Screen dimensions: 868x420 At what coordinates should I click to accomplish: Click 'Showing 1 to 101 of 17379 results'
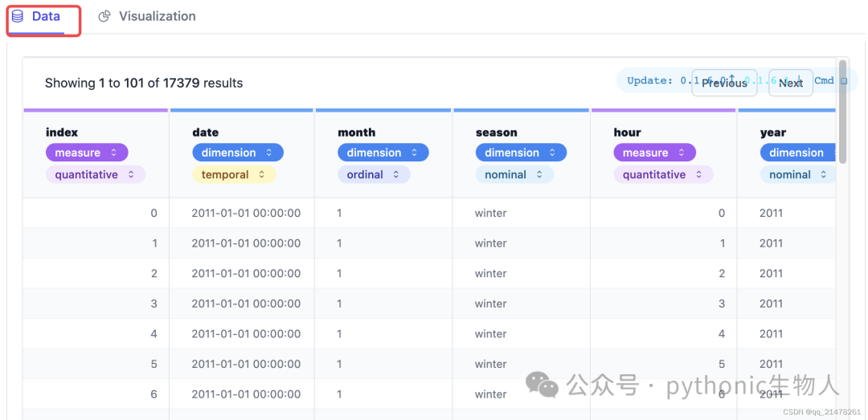(144, 83)
